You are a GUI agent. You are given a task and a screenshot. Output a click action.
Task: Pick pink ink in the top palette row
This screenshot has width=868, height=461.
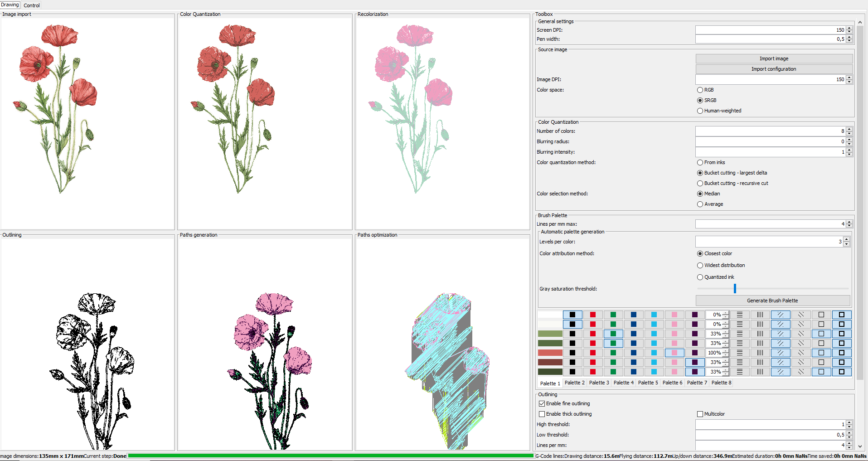click(674, 315)
